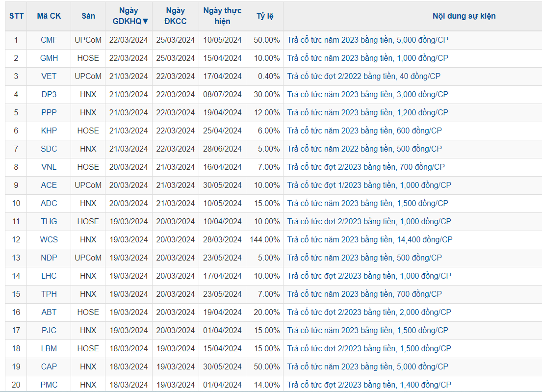Select PMC ticker in last row
The height and width of the screenshot is (392, 542).
pos(49,385)
